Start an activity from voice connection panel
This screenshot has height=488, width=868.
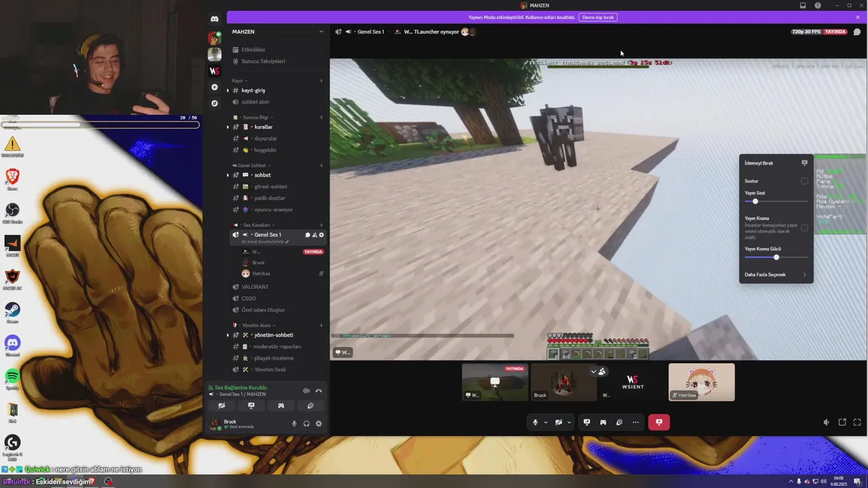click(x=281, y=405)
